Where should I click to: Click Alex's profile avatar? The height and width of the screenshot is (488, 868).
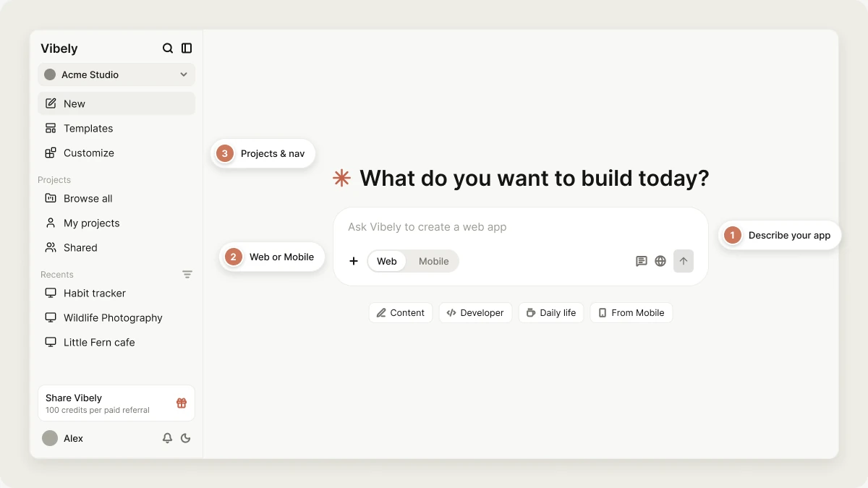point(50,438)
